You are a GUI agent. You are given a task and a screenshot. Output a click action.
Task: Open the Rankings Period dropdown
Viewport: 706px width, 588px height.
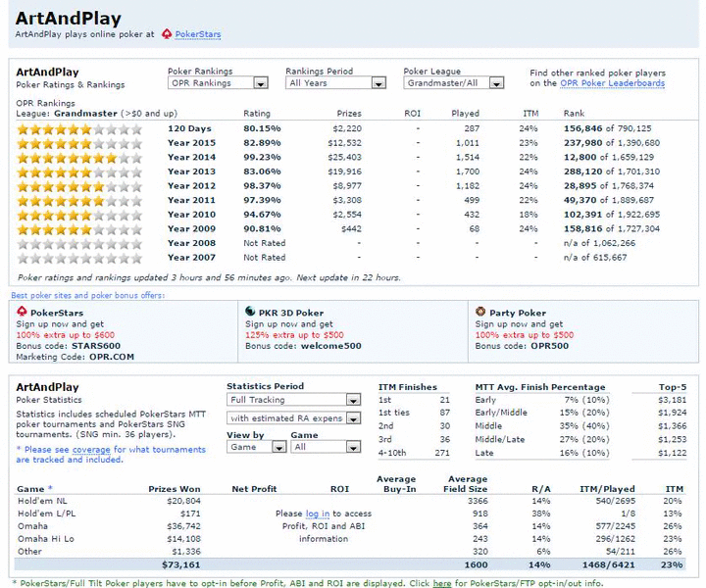336,82
